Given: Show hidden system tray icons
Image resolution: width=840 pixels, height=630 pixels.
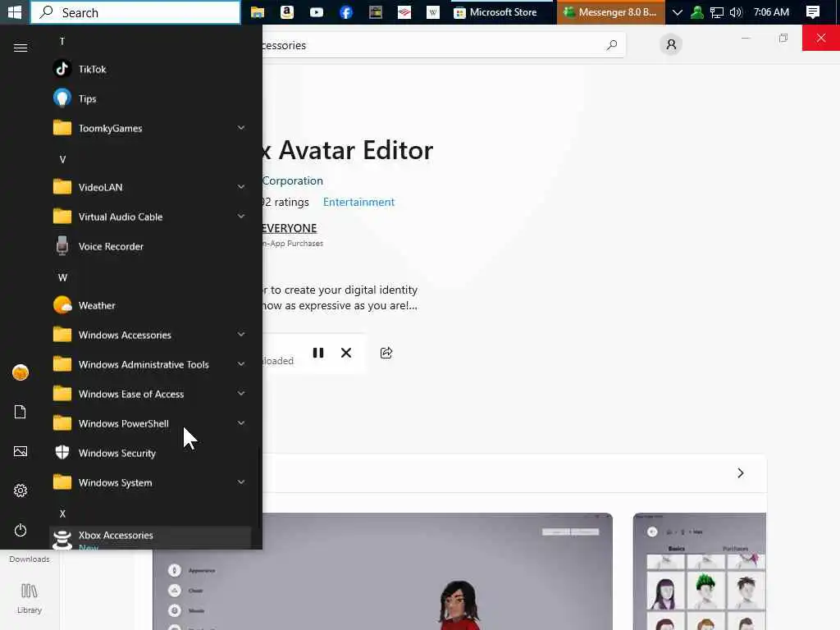Looking at the screenshot, I should point(677,11).
